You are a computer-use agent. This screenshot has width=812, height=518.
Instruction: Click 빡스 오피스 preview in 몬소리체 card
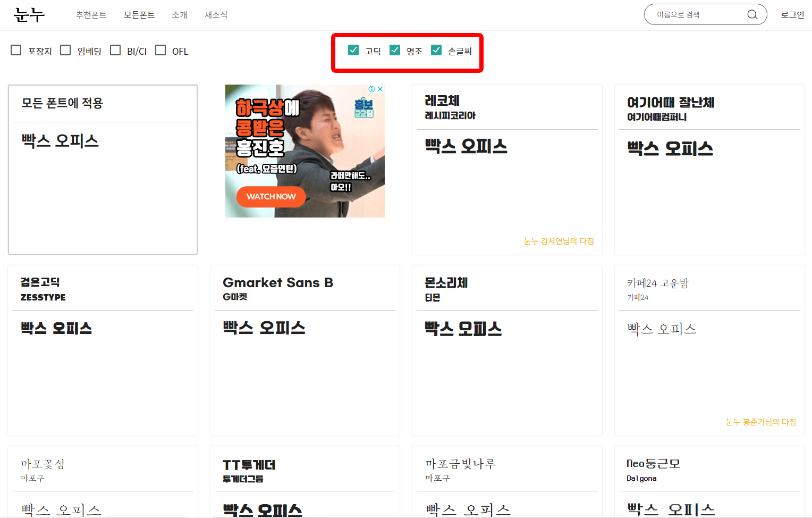pyautogui.click(x=463, y=329)
